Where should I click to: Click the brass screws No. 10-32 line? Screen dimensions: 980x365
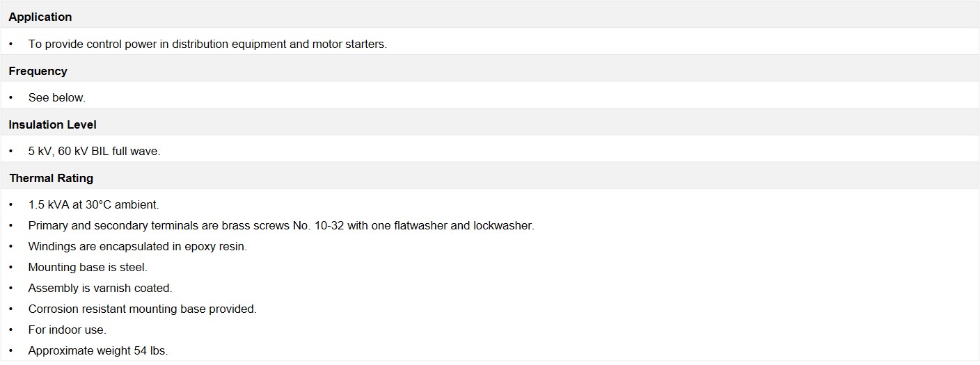281,225
